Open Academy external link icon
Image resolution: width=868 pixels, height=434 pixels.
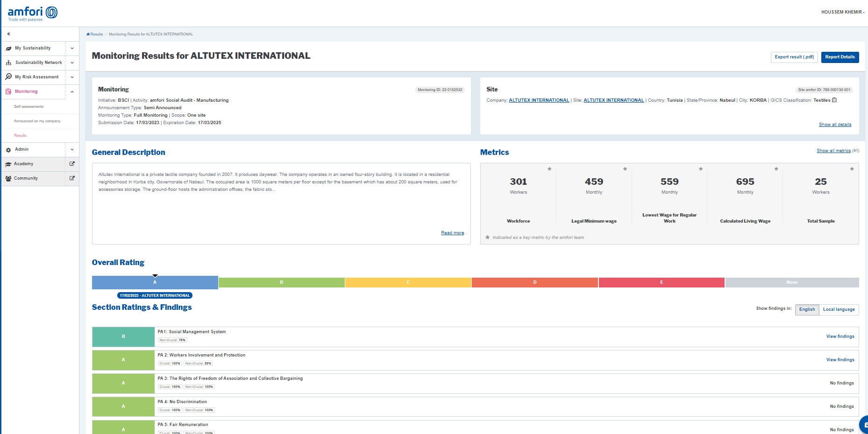point(72,164)
